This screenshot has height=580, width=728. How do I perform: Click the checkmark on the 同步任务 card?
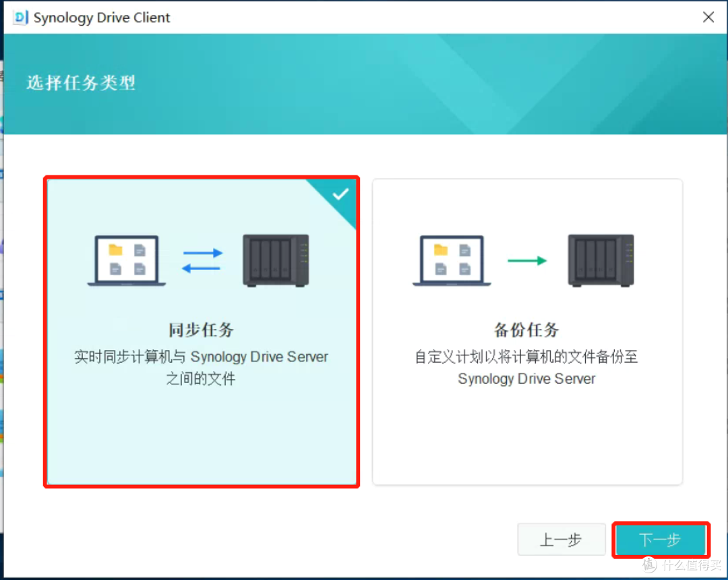341,194
